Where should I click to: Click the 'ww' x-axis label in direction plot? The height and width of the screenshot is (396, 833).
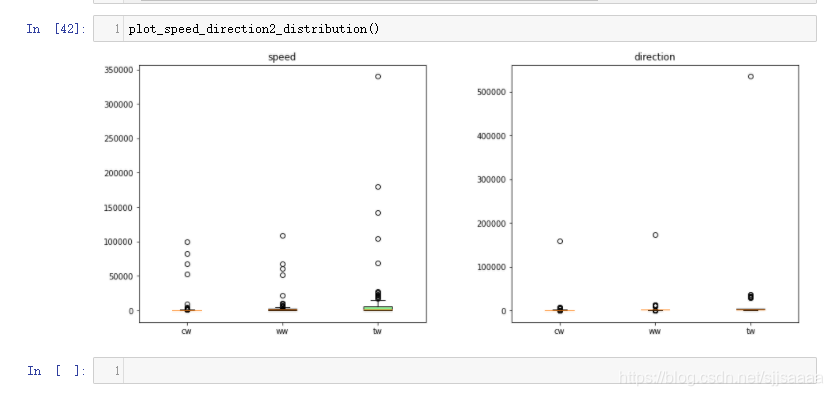point(654,331)
